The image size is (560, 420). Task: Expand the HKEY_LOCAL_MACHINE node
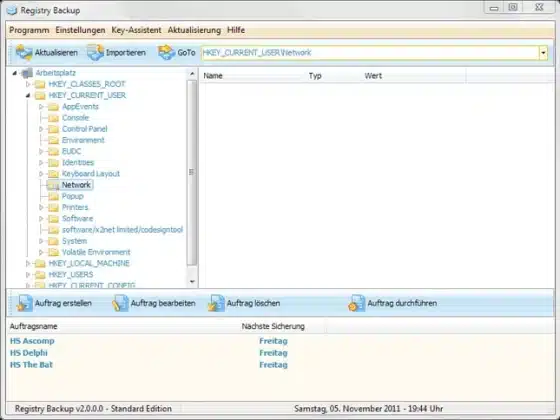click(28, 264)
